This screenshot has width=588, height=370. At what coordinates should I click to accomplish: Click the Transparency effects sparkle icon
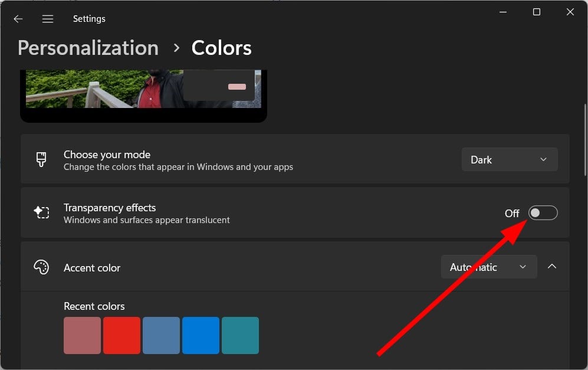coord(41,212)
